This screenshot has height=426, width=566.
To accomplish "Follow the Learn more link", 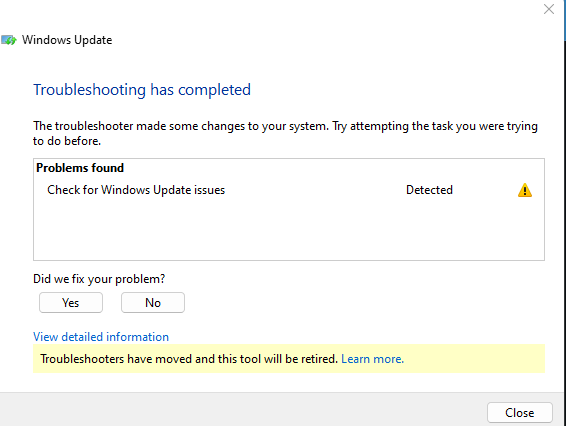I will pos(372,359).
